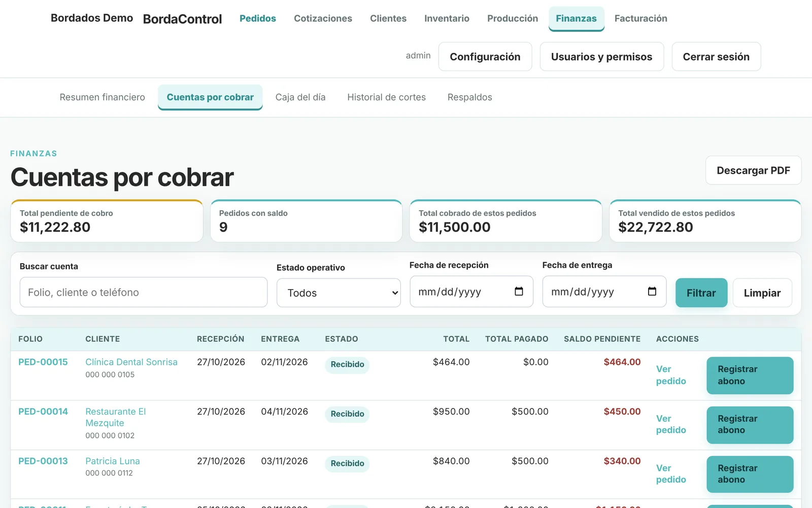The image size is (812, 508).
Task: Switch to Resumen financiero tab
Action: pyautogui.click(x=102, y=97)
